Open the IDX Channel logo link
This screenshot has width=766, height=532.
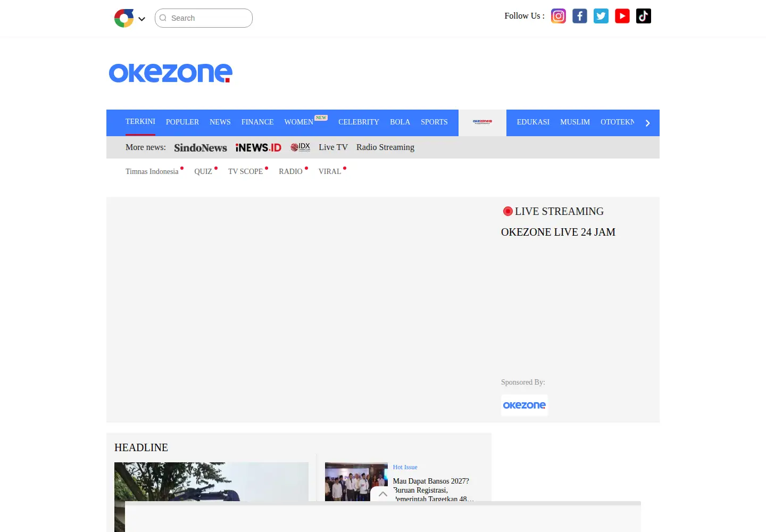pos(300,147)
